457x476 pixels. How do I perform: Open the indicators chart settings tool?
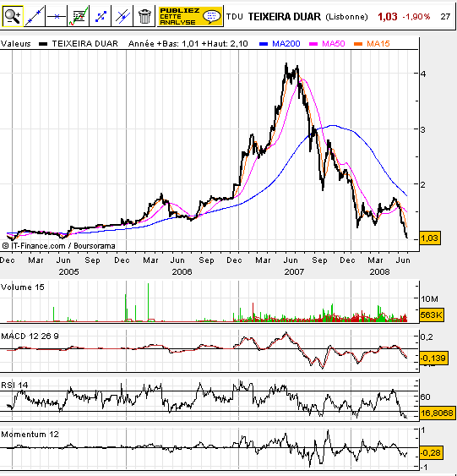[x=79, y=16]
